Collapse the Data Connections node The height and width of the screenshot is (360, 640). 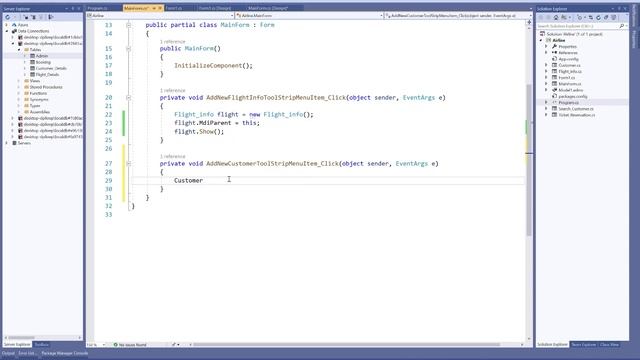[7, 31]
